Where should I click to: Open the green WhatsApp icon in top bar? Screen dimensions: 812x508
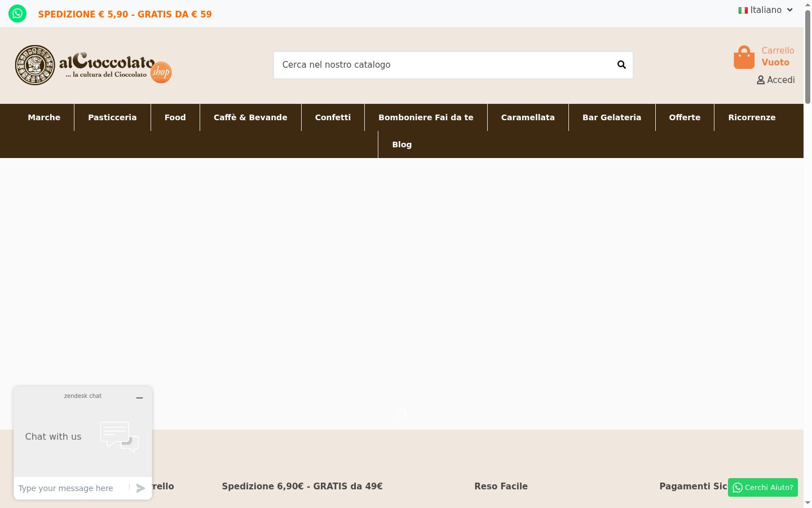click(17, 14)
